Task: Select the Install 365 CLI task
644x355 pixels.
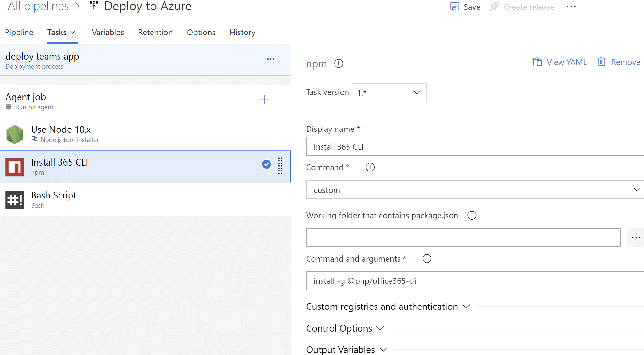Action: coord(145,167)
